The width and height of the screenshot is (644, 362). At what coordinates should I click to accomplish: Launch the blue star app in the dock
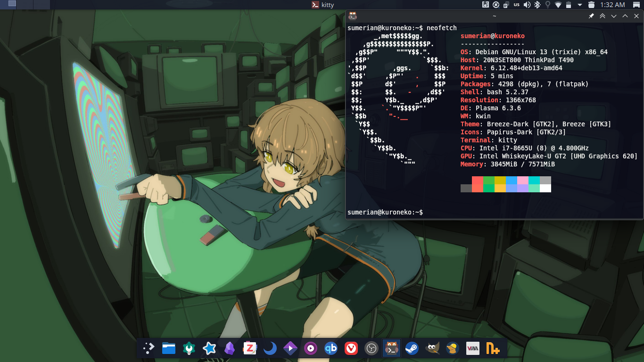coord(209,348)
